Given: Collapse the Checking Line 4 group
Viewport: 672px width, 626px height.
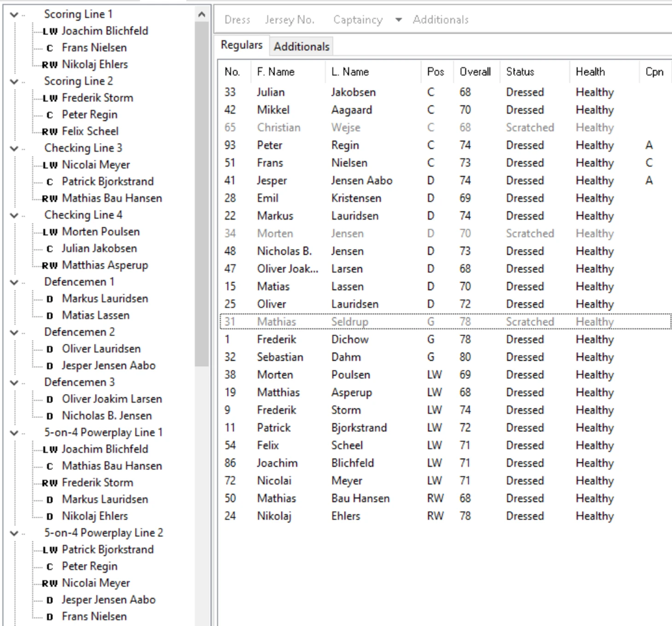Looking at the screenshot, I should click(x=14, y=215).
